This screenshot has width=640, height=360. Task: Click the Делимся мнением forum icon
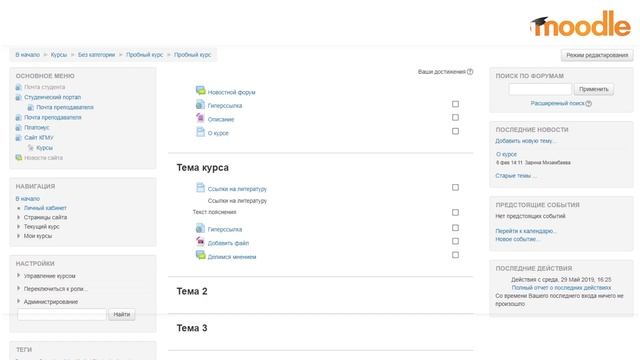tap(200, 256)
